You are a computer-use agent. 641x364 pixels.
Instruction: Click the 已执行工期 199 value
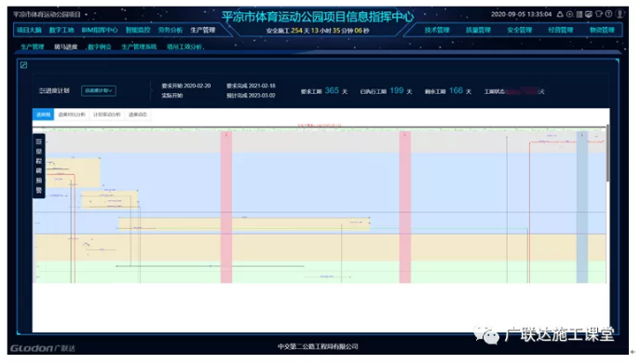coord(397,90)
